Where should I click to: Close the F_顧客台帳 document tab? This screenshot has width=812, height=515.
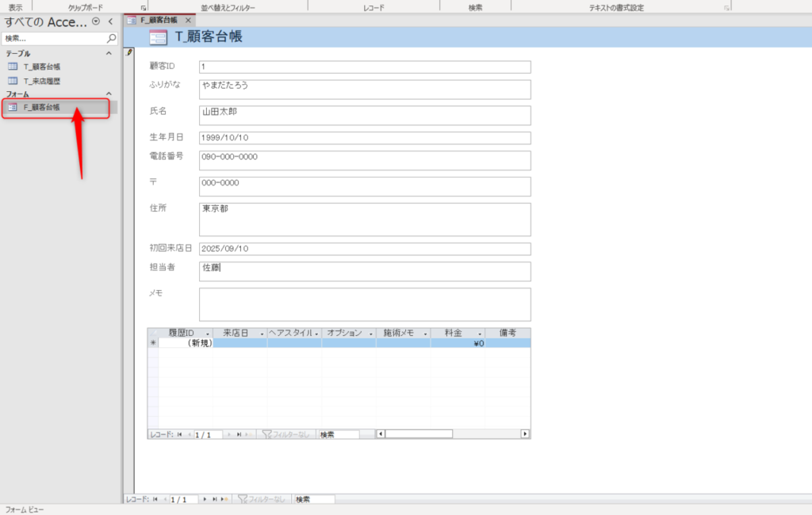click(x=188, y=20)
